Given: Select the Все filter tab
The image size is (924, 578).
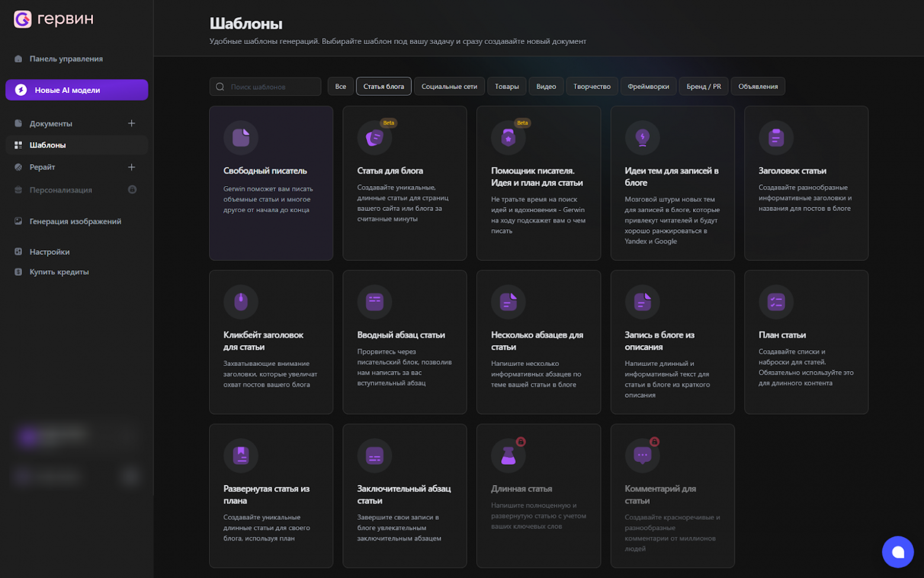Looking at the screenshot, I should click(341, 87).
